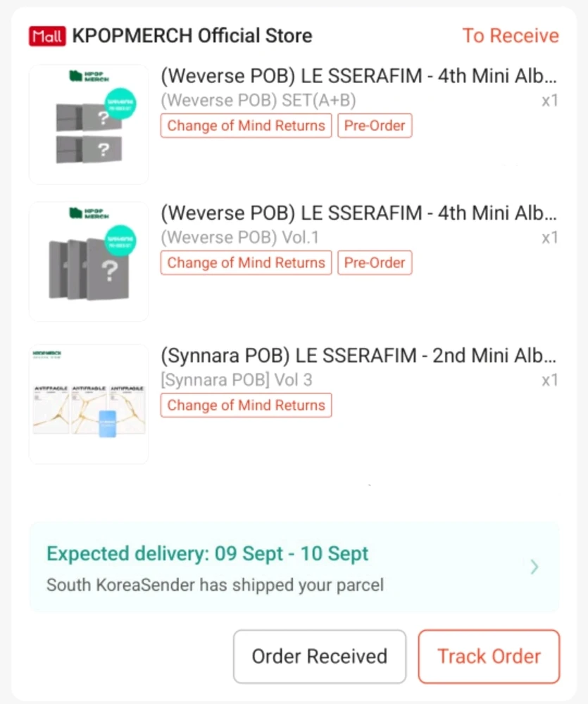Open LE SSERAFIM 2nd Mini Album title
The width and height of the screenshot is (588, 704).
click(358, 356)
